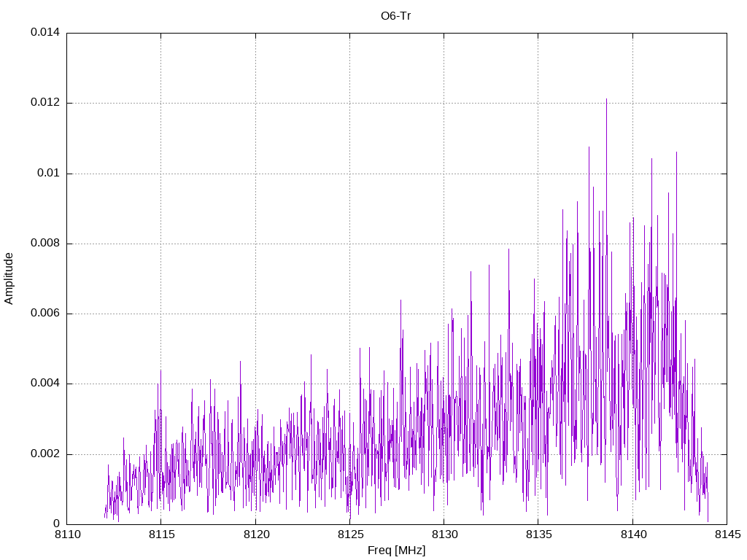Screen dimensions: 747x560
Task: Click the 0.002 y-axis tick label
Action: pyautogui.click(x=45, y=454)
